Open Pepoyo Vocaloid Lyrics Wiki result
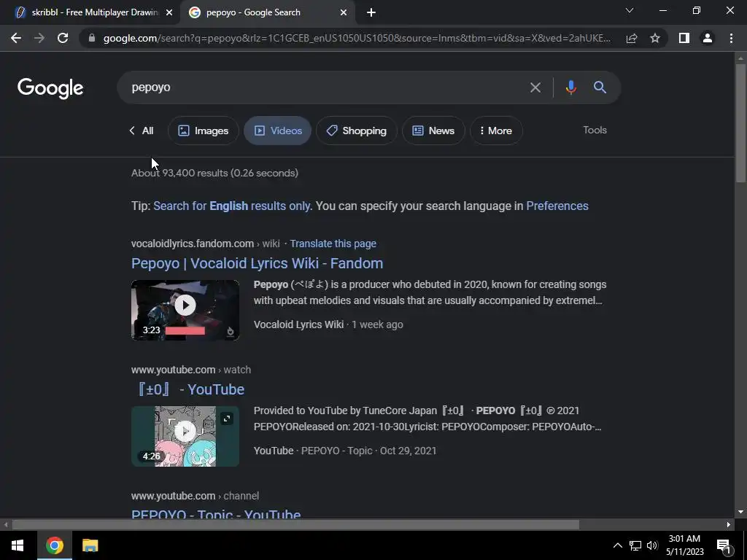 point(258,263)
